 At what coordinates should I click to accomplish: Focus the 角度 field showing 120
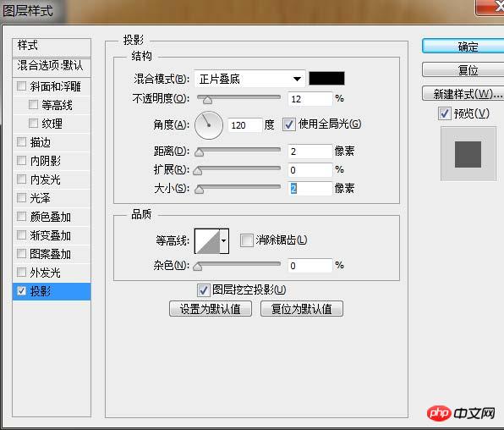tap(245, 125)
